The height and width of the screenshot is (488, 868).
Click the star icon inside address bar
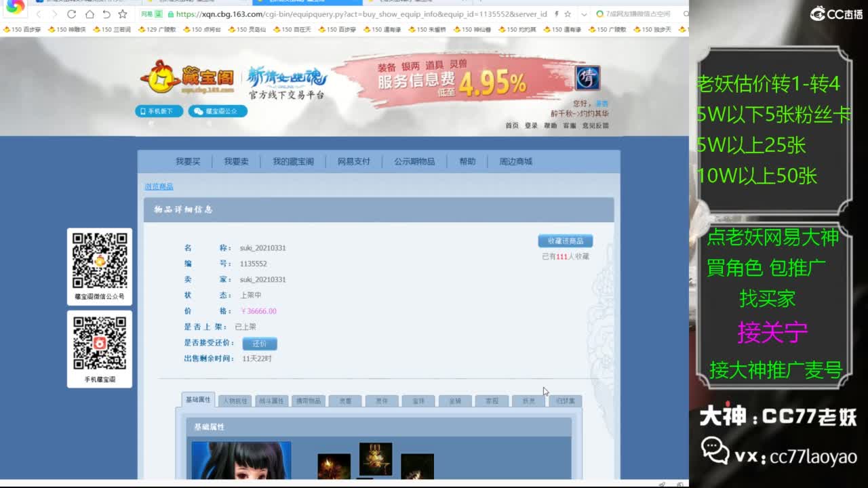click(x=568, y=14)
